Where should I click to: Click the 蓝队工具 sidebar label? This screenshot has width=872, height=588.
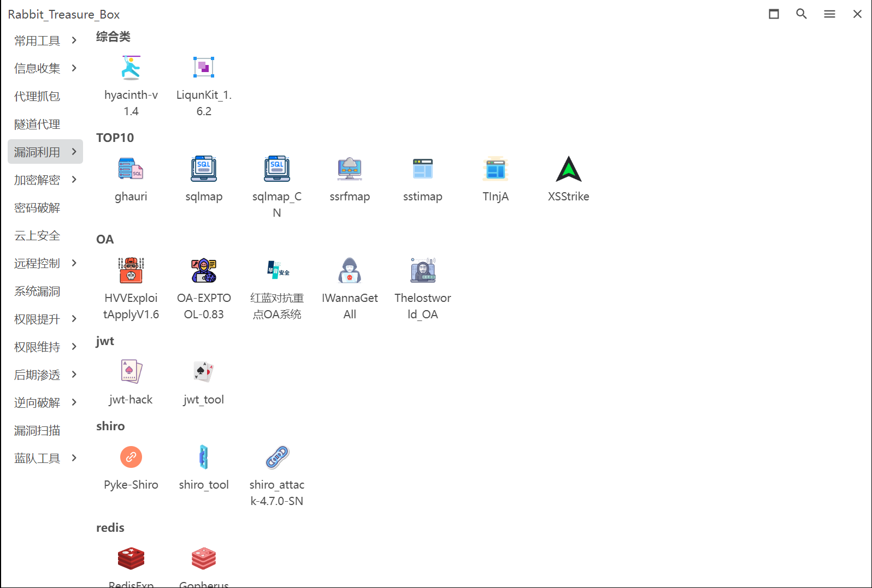tap(37, 458)
